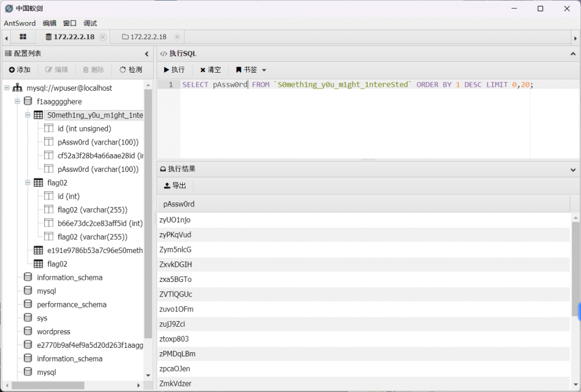The width and height of the screenshot is (581, 392).
Task: Select first pAssw0rd (varchar(100)) column icon
Action: coord(49,142)
